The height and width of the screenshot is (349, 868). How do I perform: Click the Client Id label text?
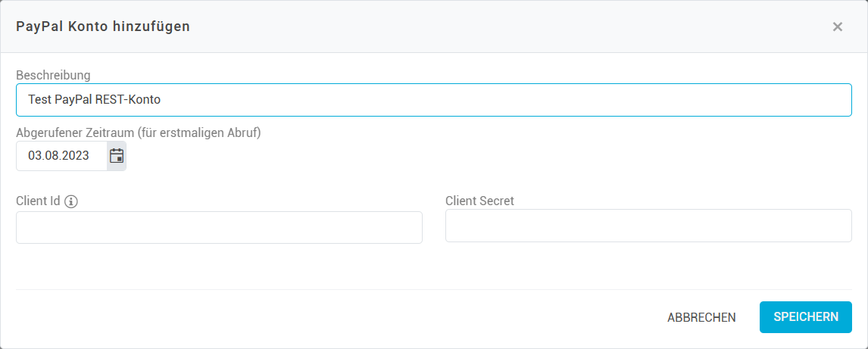click(38, 201)
